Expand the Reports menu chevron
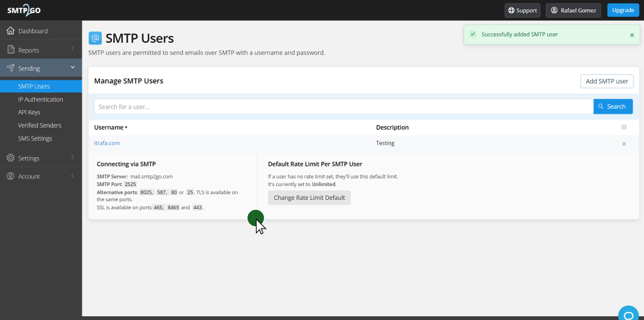 coord(72,49)
